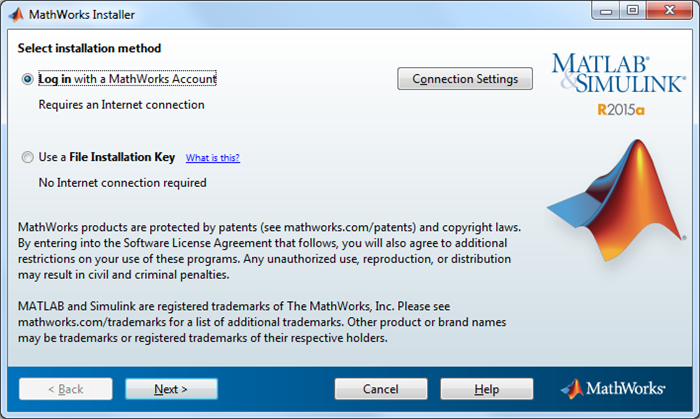Open the 'What is this?' link
700x419 pixels.
click(x=213, y=158)
